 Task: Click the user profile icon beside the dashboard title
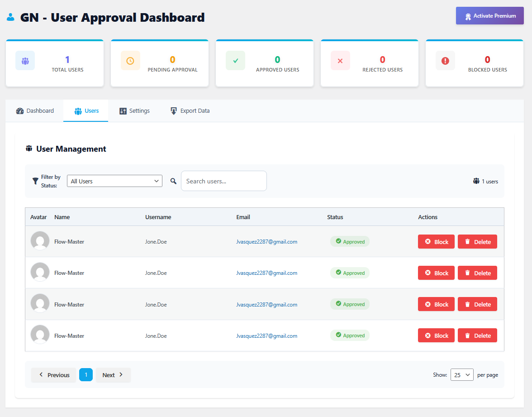click(10, 16)
